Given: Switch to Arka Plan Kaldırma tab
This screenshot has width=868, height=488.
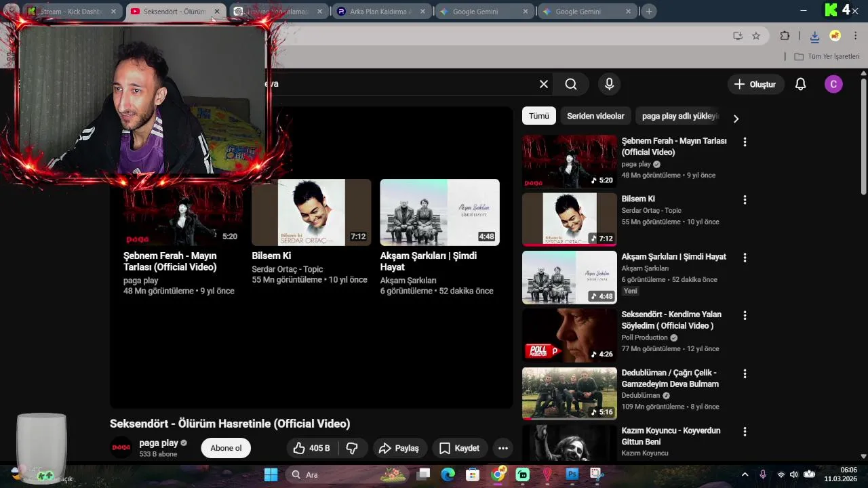Looking at the screenshot, I should click(380, 12).
